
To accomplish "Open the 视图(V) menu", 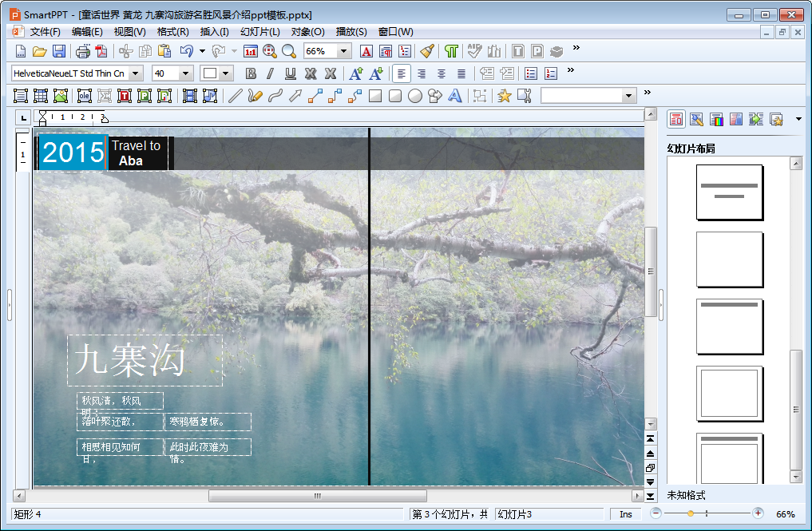I will [x=129, y=32].
